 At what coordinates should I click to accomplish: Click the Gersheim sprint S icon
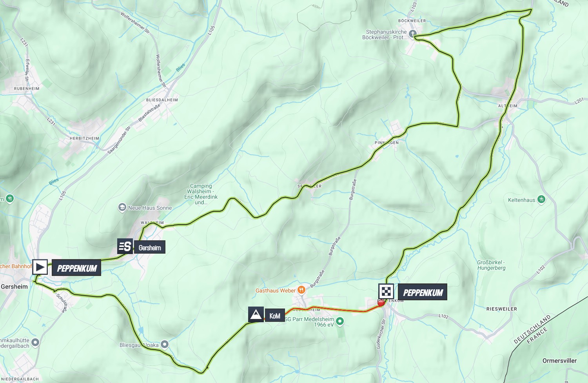point(125,247)
